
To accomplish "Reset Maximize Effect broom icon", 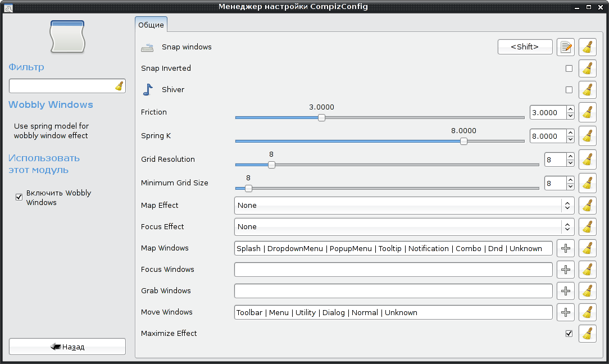I will coord(587,334).
